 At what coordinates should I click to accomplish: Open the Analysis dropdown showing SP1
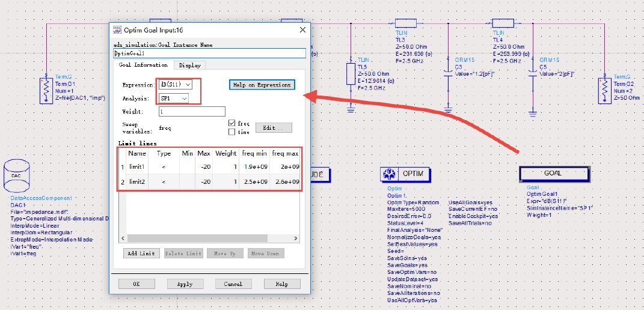(x=173, y=99)
